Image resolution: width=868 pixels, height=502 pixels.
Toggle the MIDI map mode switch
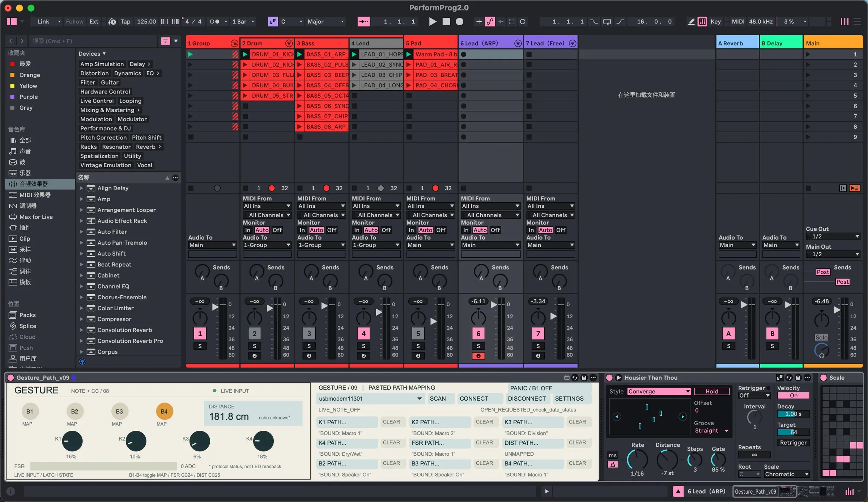coord(738,22)
